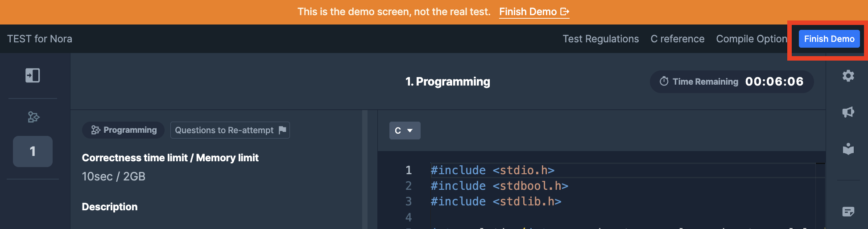Select question number 1 in the sidebar

33,151
